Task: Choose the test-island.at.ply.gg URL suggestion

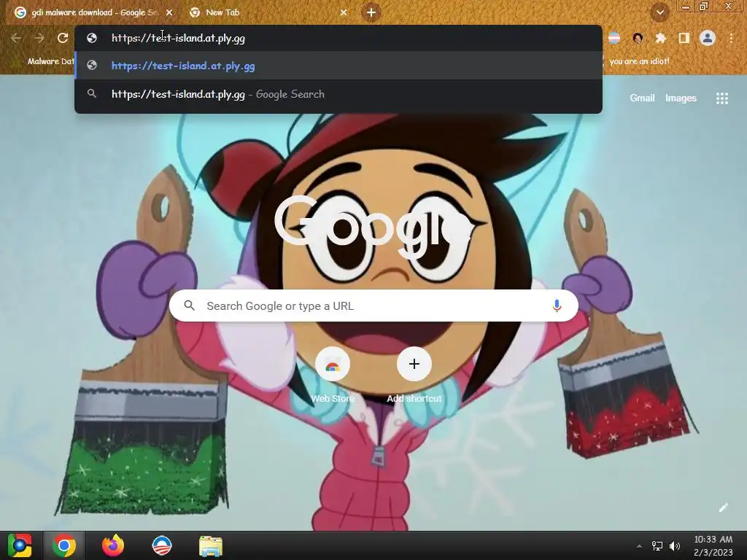Action: coord(338,66)
